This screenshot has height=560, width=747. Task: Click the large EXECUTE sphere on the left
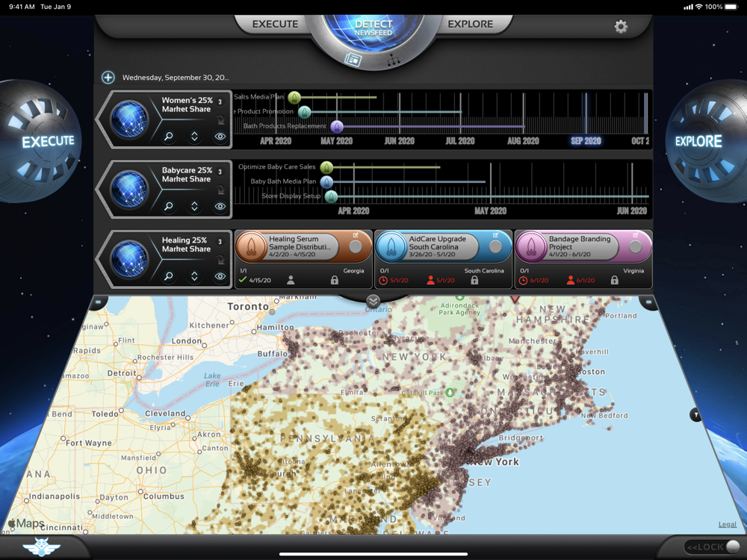(x=40, y=141)
